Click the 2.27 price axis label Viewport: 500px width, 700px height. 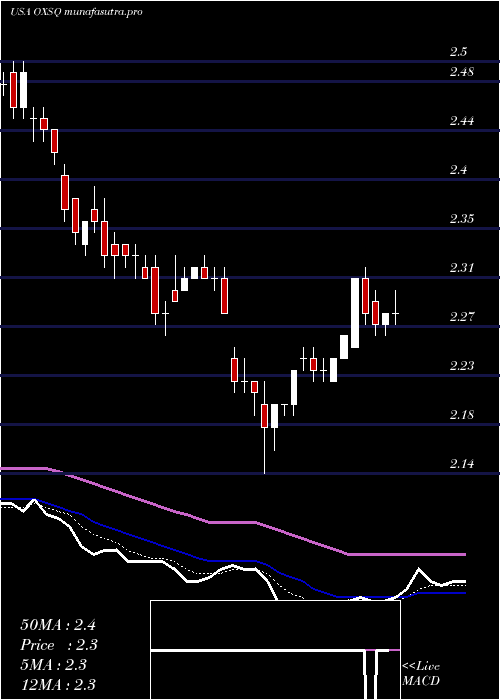pyautogui.click(x=462, y=317)
